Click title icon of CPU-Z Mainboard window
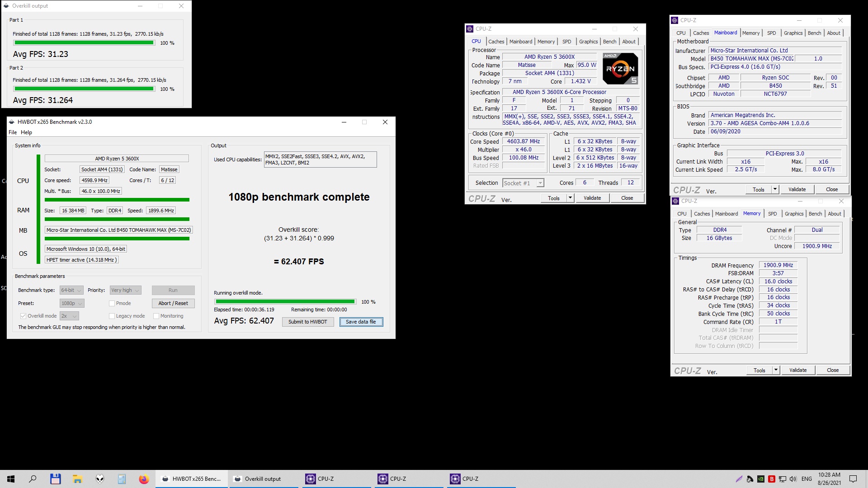The height and width of the screenshot is (488, 868). pos(675,20)
